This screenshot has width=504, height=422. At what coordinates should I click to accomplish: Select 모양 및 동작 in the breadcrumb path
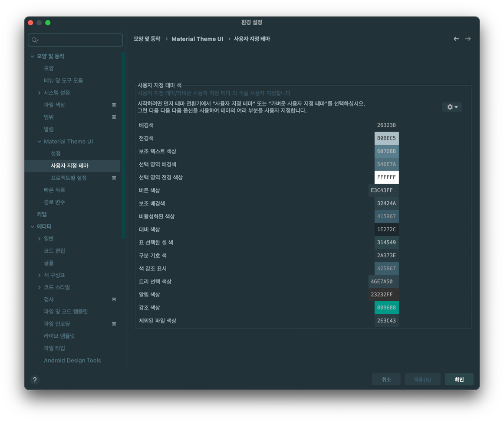pyautogui.click(x=146, y=39)
